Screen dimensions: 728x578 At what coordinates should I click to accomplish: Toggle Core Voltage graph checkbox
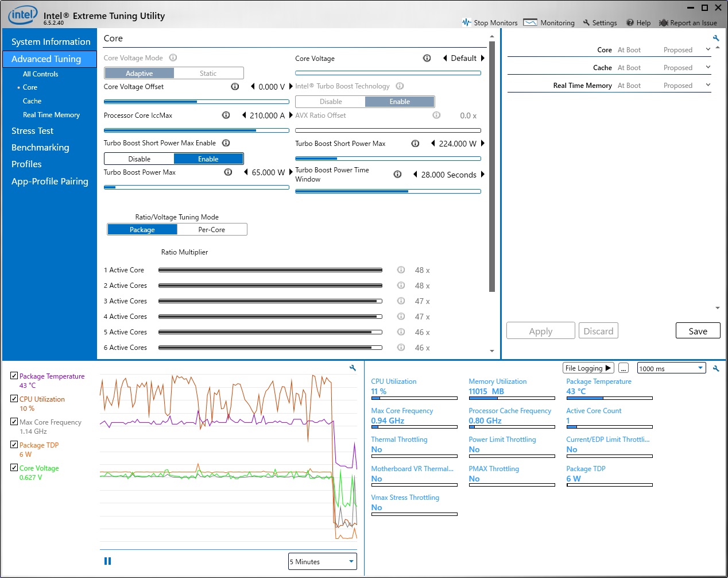tap(14, 467)
